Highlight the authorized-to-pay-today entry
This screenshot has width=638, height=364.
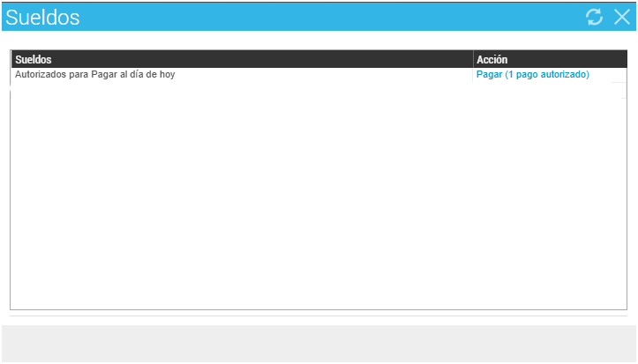tap(95, 75)
